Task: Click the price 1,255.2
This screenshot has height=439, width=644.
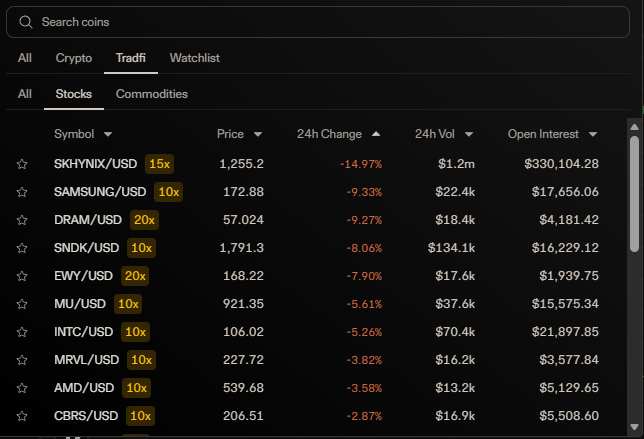Action: click(x=242, y=164)
